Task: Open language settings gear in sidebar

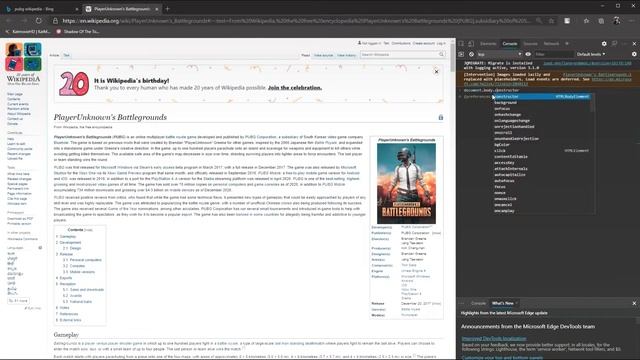Action: (40, 248)
